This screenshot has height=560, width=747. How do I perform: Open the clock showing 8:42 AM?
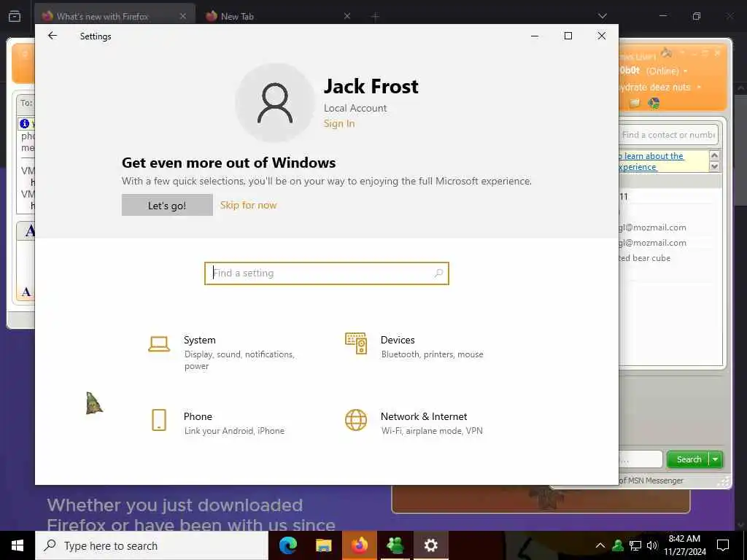pos(684,545)
